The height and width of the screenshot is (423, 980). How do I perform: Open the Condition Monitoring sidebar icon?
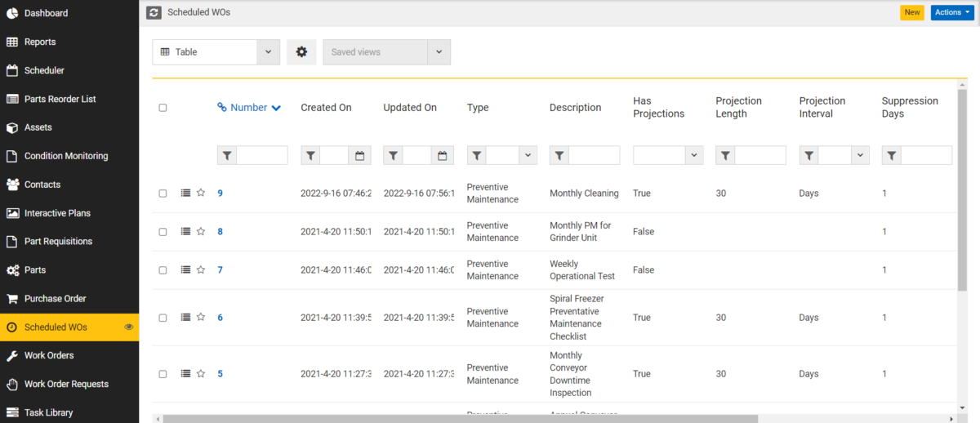point(12,156)
